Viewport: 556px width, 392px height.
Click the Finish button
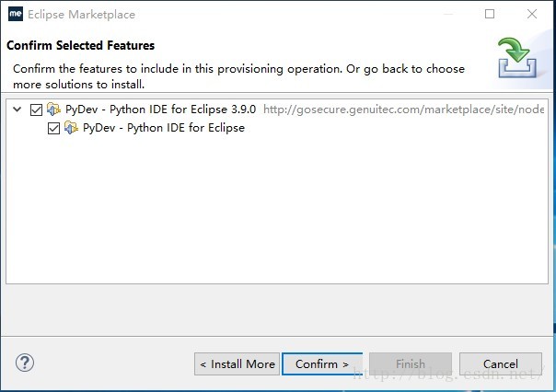[410, 363]
